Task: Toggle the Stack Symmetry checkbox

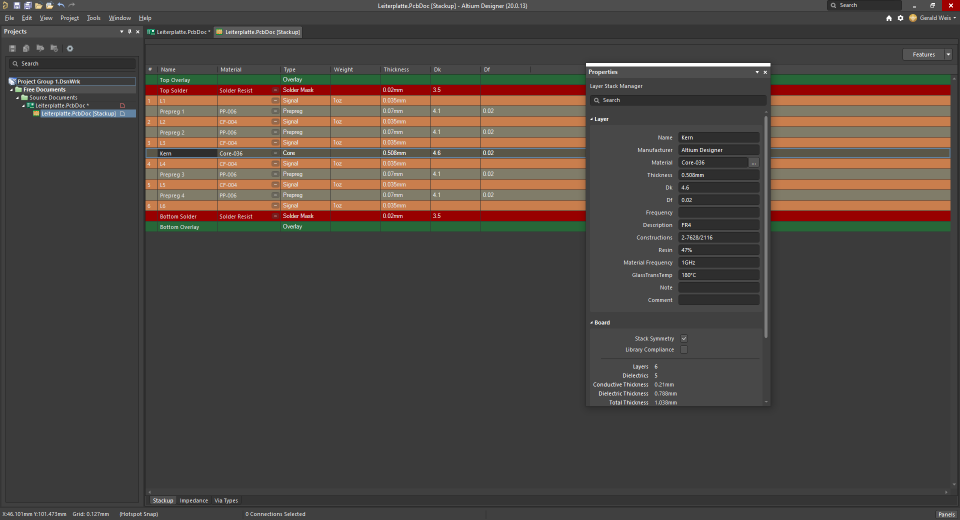Action: pyautogui.click(x=684, y=339)
